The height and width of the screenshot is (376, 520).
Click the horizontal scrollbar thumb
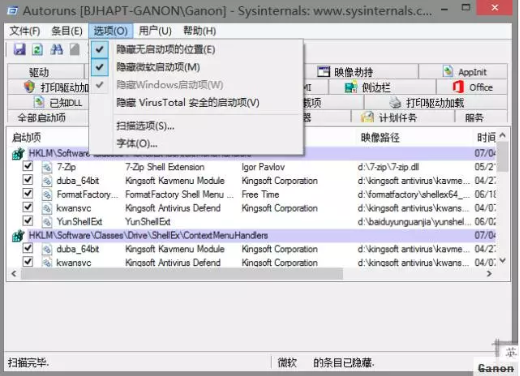click(182, 274)
